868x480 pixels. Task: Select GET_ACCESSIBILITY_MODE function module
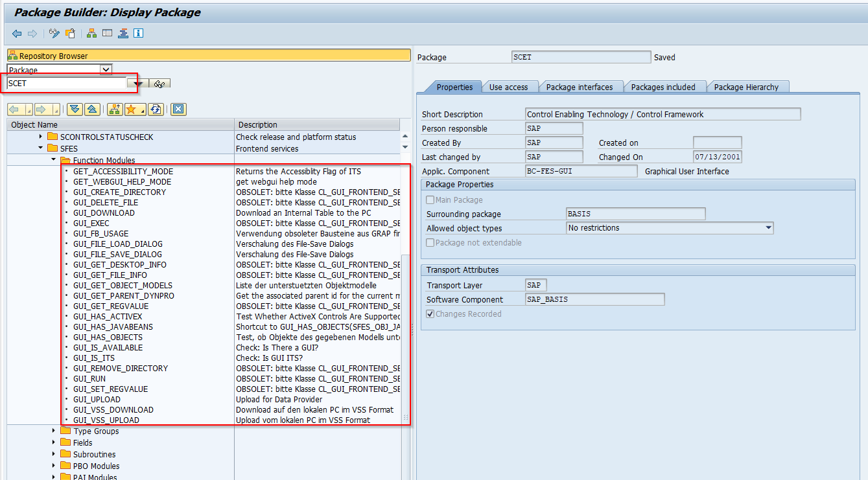click(x=123, y=171)
